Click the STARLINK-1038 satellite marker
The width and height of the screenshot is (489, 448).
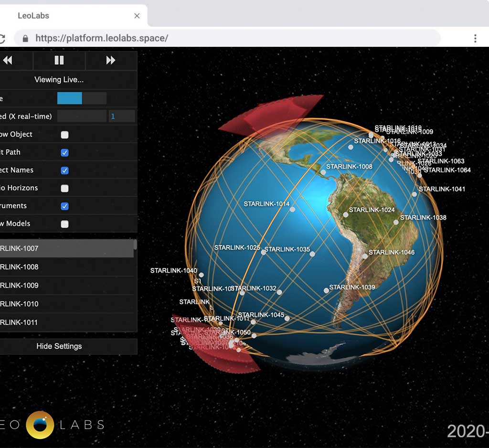point(396,223)
